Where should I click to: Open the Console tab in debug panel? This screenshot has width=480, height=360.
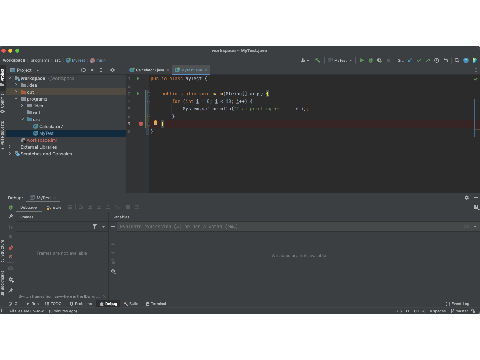coord(54,207)
